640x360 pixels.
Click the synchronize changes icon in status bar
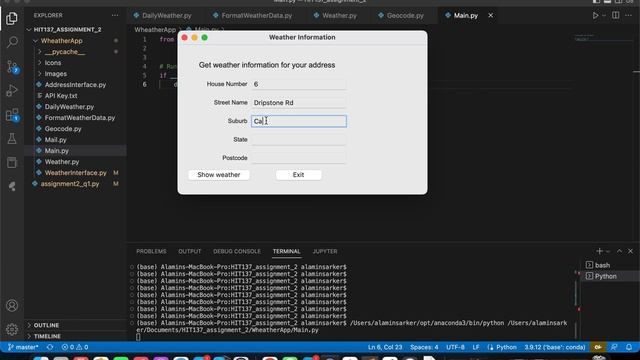[50, 347]
